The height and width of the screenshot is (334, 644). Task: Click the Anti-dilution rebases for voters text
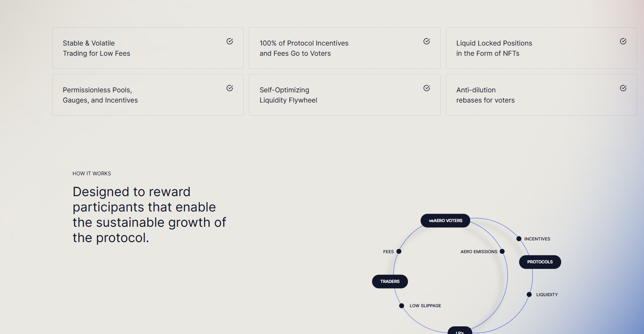click(485, 95)
